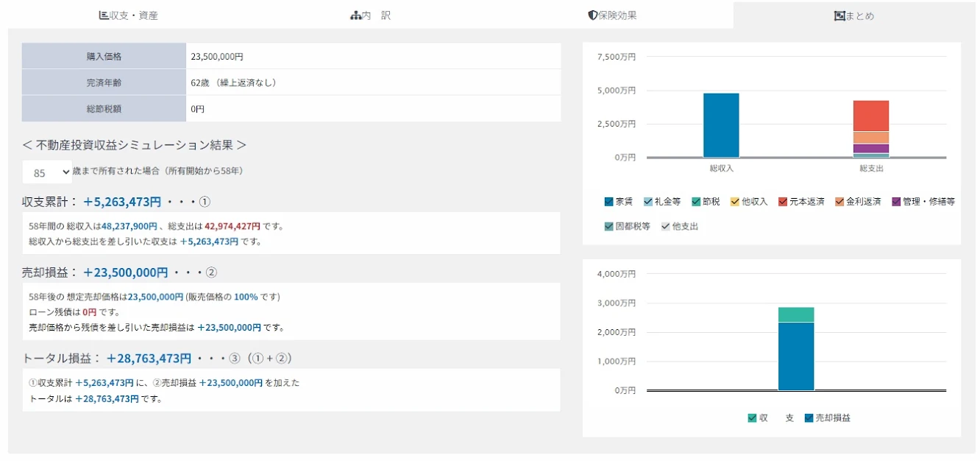This screenshot has height=461, width=980.
Task: Click the 総節税額 row header
Action: click(x=104, y=109)
